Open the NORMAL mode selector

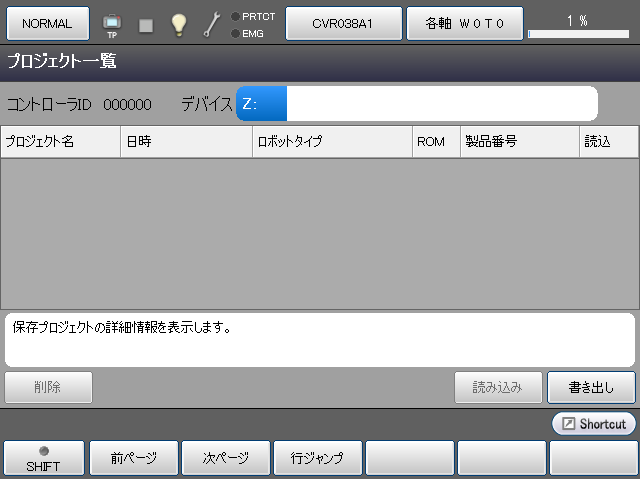[47, 23]
